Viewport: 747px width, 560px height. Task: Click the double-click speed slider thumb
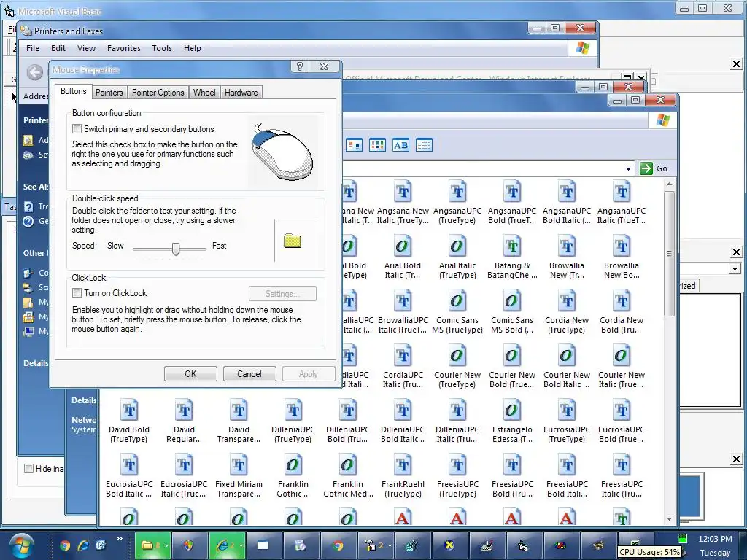point(176,249)
